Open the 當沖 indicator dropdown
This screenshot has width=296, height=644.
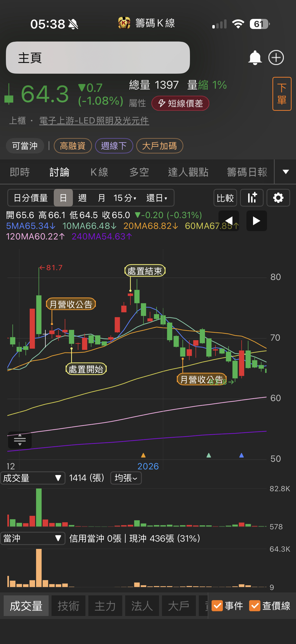(x=33, y=538)
